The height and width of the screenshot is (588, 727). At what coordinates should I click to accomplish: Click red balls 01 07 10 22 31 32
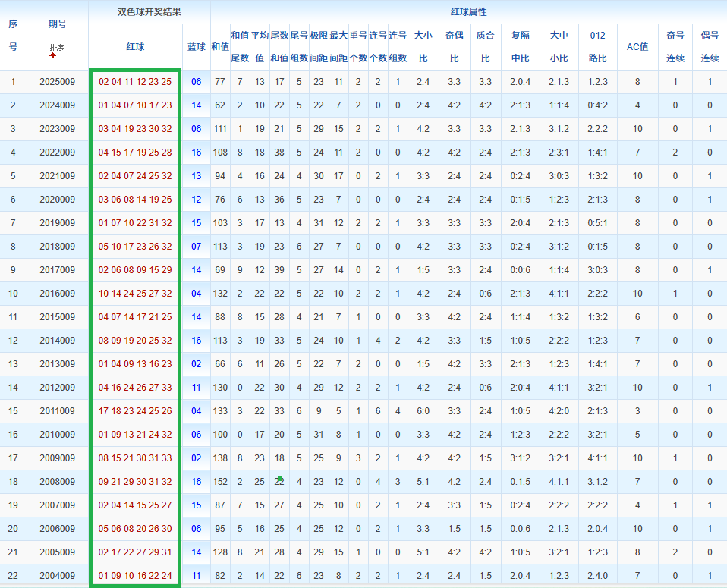[135, 223]
